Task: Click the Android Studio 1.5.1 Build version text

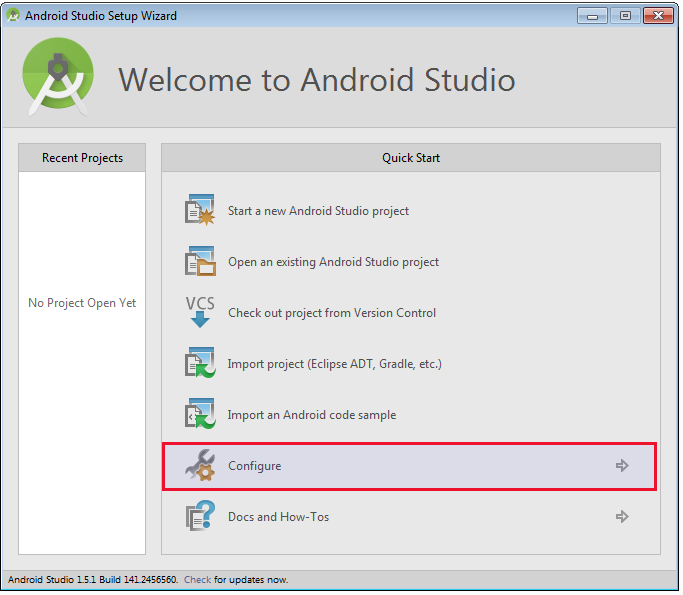Action: pyautogui.click(x=93, y=580)
